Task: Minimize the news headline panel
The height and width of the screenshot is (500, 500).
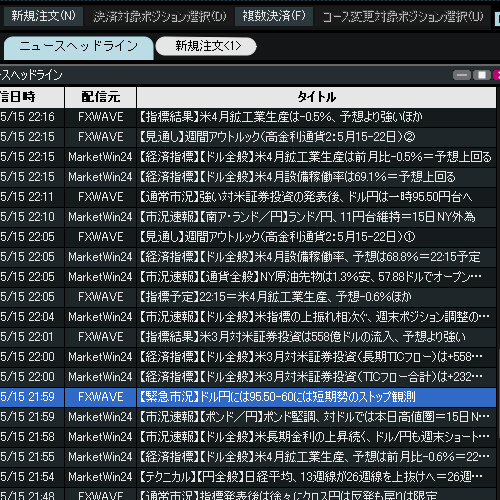Action: (x=462, y=75)
